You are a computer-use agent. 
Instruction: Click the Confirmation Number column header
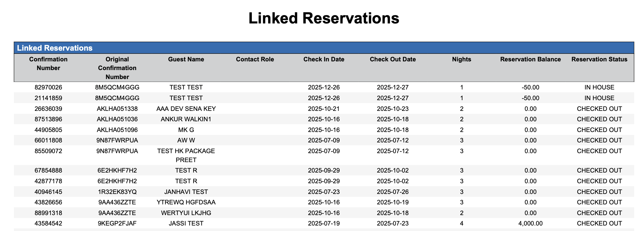tap(48, 64)
